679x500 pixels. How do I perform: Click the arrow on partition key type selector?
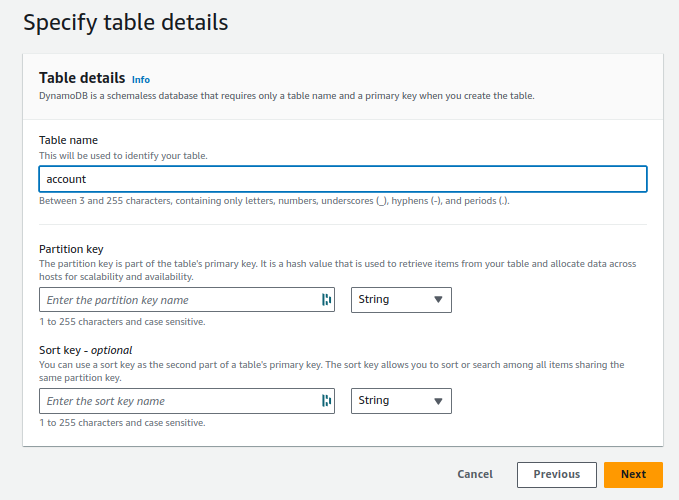pos(438,300)
